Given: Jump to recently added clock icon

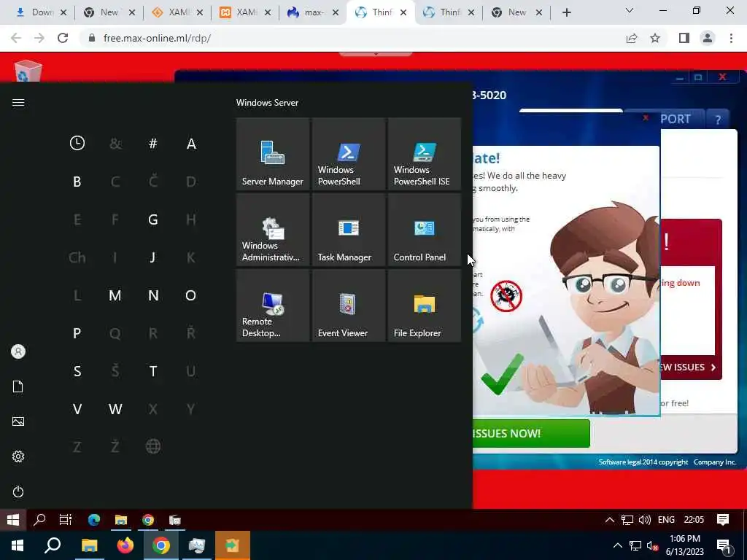Looking at the screenshot, I should [77, 143].
